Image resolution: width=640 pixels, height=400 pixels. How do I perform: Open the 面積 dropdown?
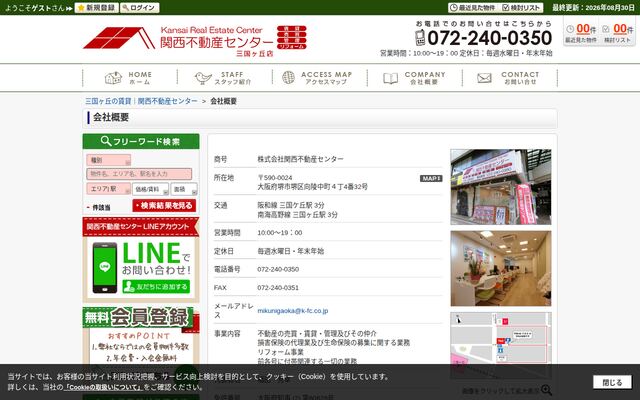pyautogui.click(x=184, y=189)
